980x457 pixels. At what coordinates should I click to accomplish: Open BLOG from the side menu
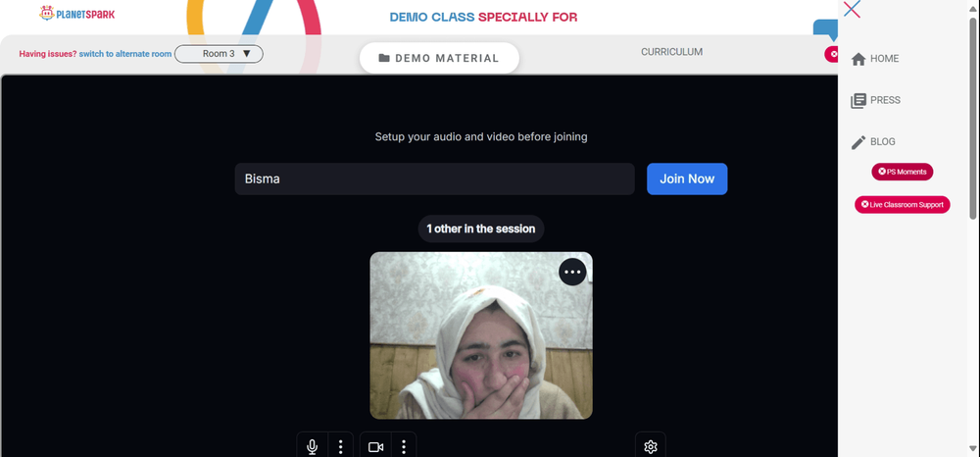[873, 142]
